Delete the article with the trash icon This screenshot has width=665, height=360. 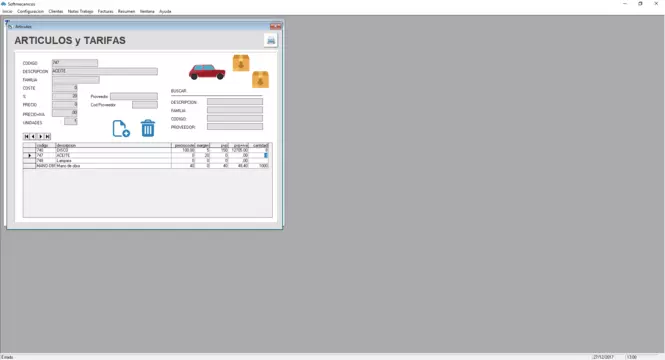pos(148,128)
